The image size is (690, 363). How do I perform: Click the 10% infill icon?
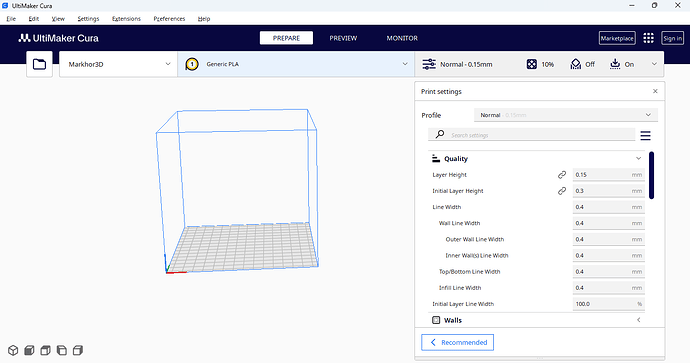pyautogui.click(x=532, y=64)
